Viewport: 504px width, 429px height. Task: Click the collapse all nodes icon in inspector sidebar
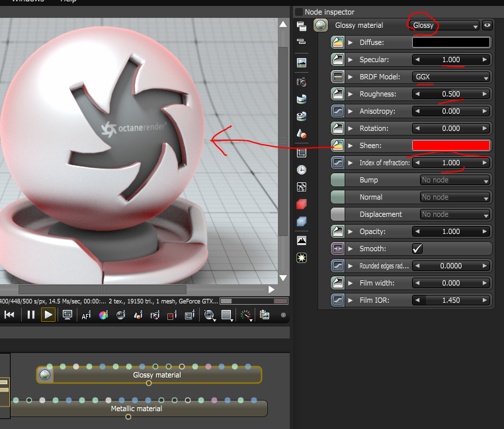click(x=302, y=42)
